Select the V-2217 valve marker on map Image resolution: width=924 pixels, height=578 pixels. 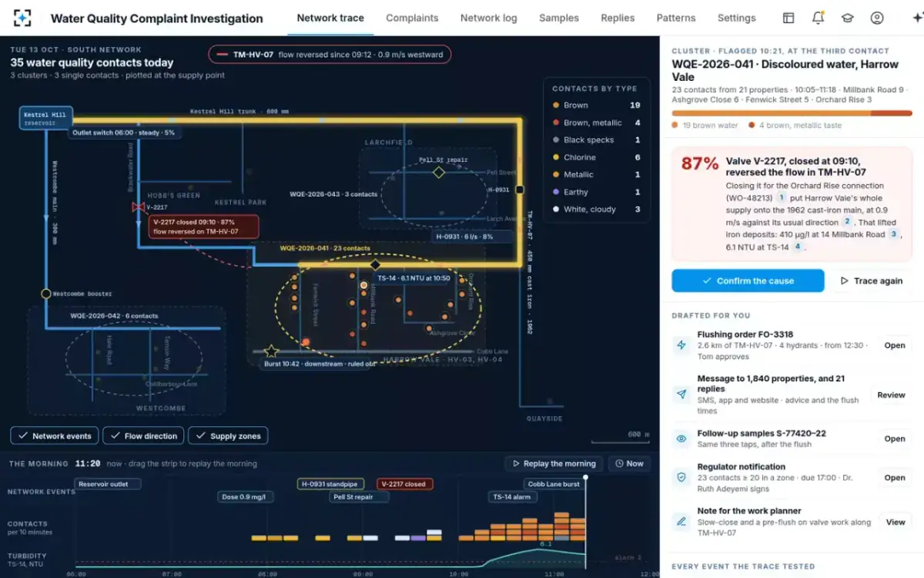click(139, 207)
